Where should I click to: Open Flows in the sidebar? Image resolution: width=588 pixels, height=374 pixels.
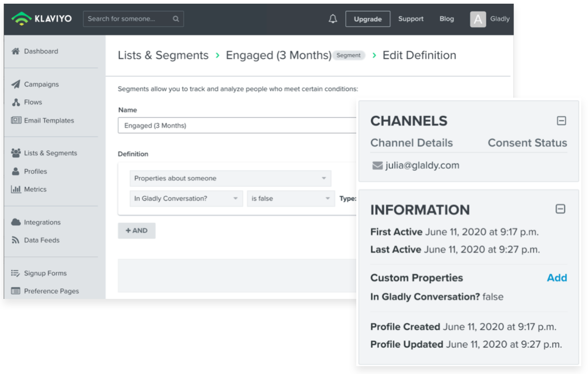click(x=33, y=102)
